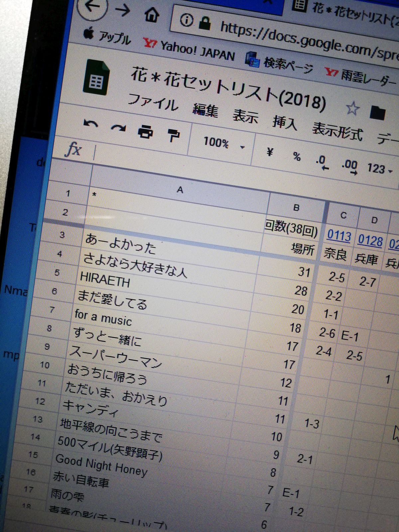The image size is (399, 532).
Task: Select row 10 header
Action: tap(45, 365)
